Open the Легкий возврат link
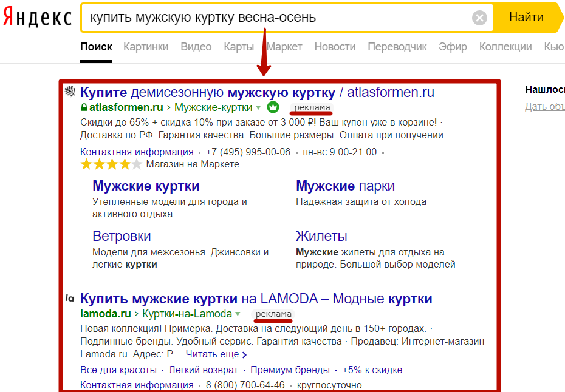This screenshot has height=392, width=565. (204, 370)
